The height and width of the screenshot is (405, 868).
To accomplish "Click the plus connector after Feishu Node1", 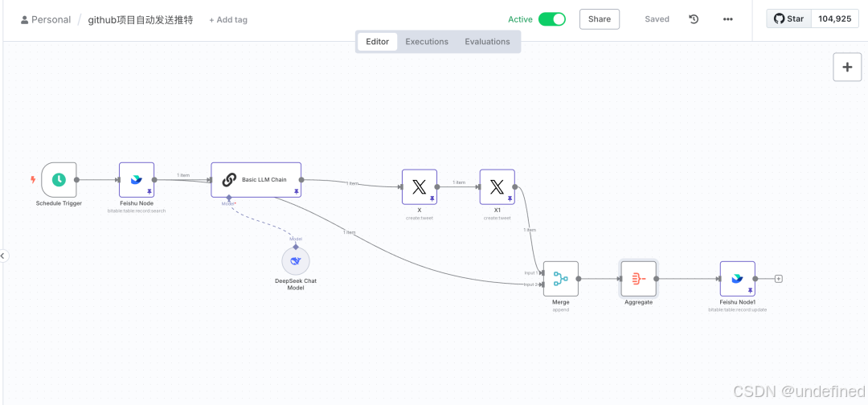I will click(x=778, y=279).
